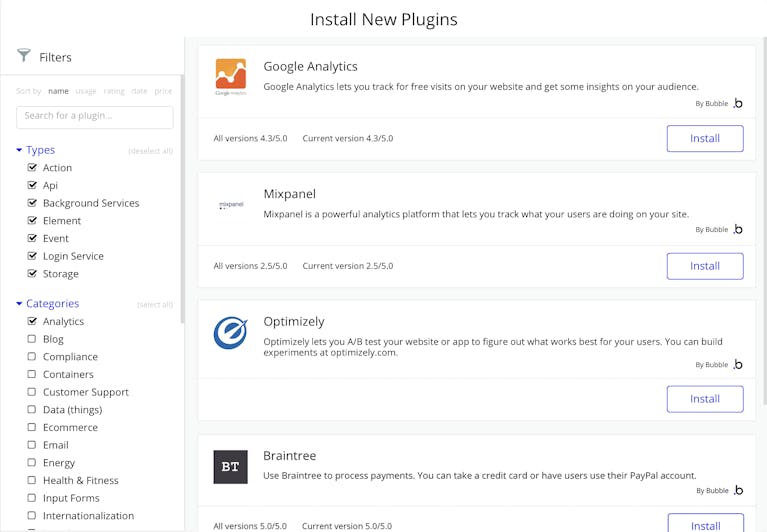This screenshot has width=767, height=532.
Task: Select the Customer Support category
Action: click(x=32, y=392)
